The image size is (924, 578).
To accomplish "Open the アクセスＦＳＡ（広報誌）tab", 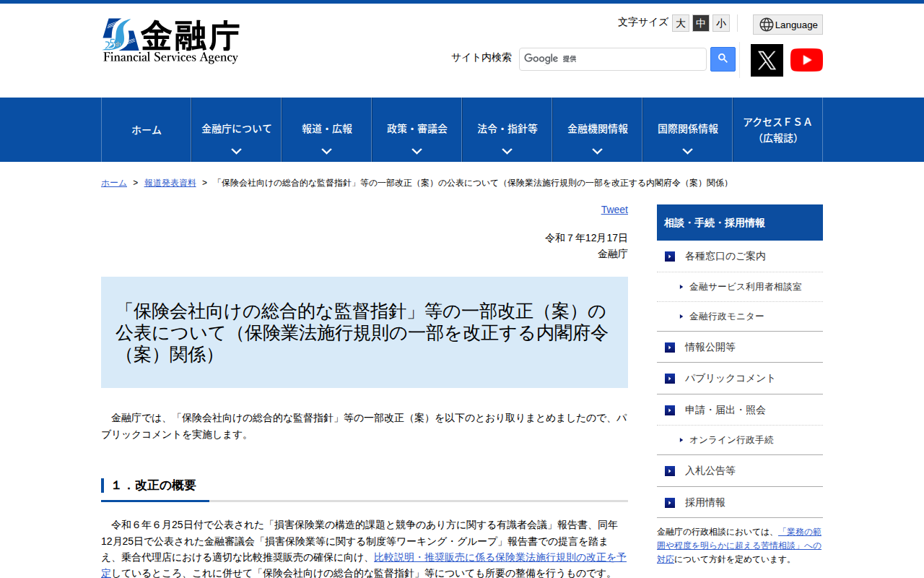I will (777, 129).
